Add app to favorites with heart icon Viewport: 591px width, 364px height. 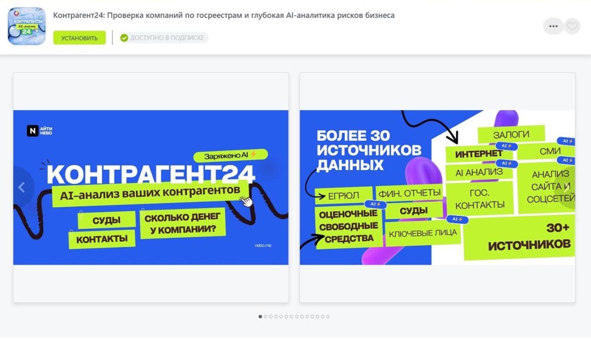pos(572,26)
